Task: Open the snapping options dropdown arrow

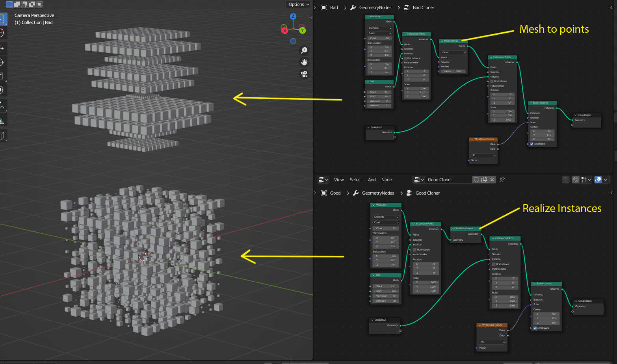Action: (590, 180)
